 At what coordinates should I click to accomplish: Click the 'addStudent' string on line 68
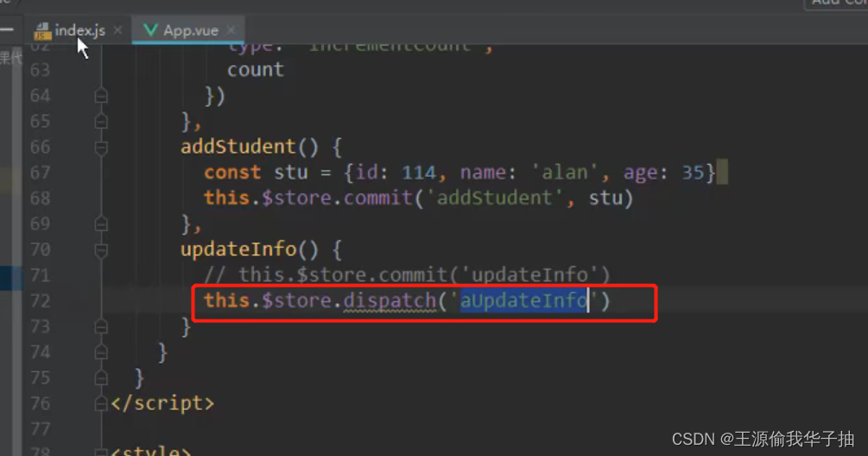[495, 198]
